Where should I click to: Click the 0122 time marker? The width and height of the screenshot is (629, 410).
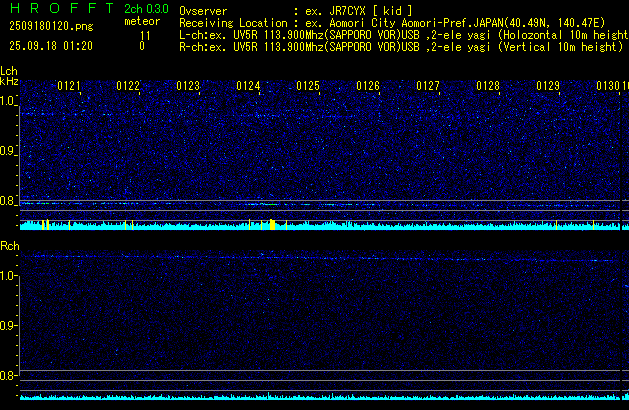tap(128, 86)
